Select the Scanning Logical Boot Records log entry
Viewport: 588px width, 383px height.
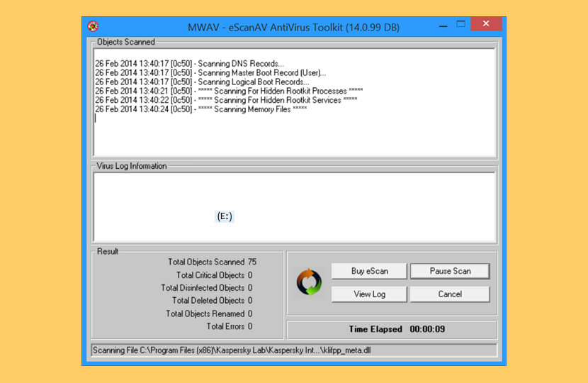click(202, 82)
